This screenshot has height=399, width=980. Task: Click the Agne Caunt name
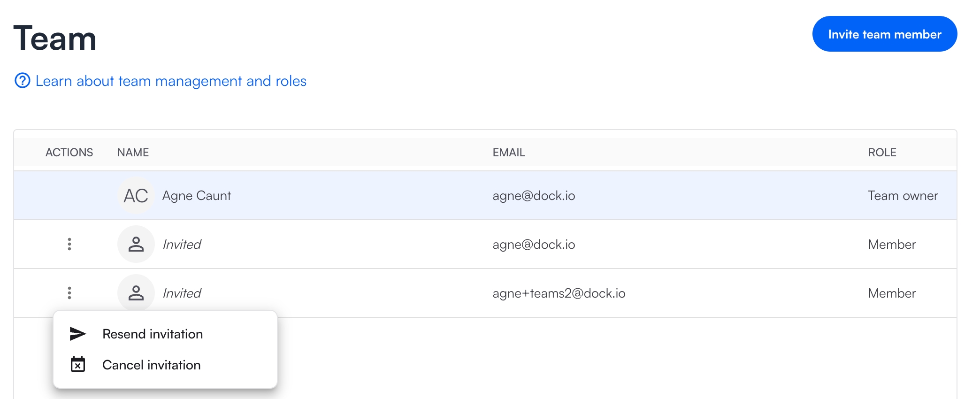(x=196, y=196)
